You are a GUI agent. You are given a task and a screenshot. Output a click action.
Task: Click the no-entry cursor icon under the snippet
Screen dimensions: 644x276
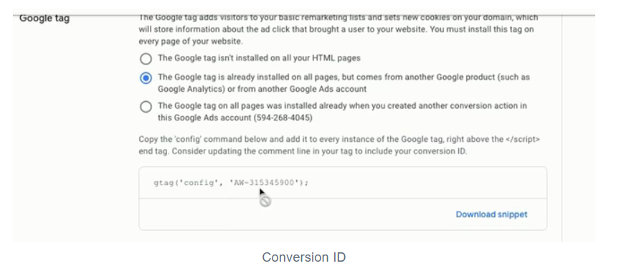click(x=265, y=201)
